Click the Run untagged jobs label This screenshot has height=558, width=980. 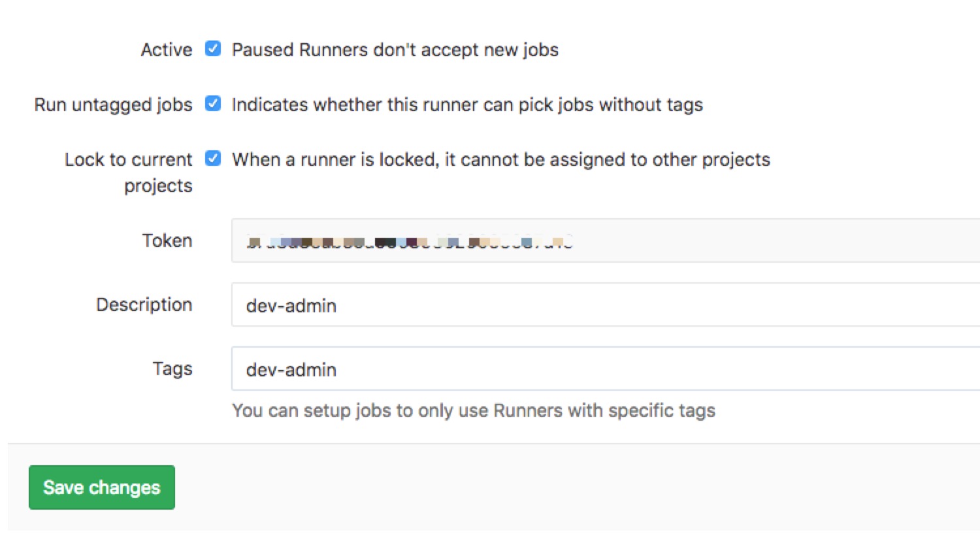[x=112, y=104]
